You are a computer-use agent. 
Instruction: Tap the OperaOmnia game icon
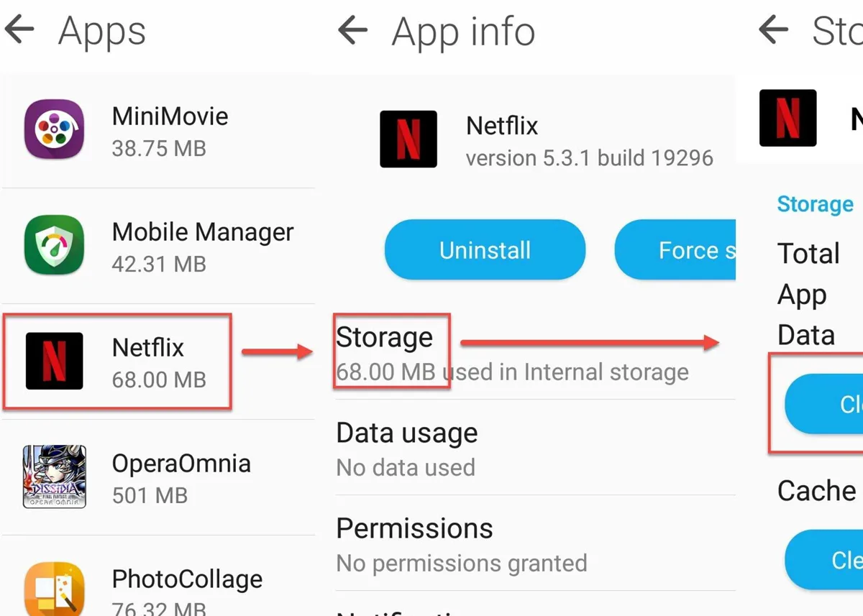click(54, 477)
